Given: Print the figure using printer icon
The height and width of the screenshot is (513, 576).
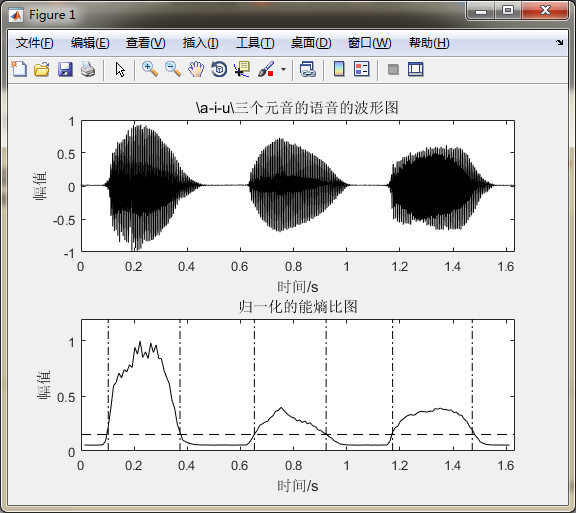Looking at the screenshot, I should [88, 69].
